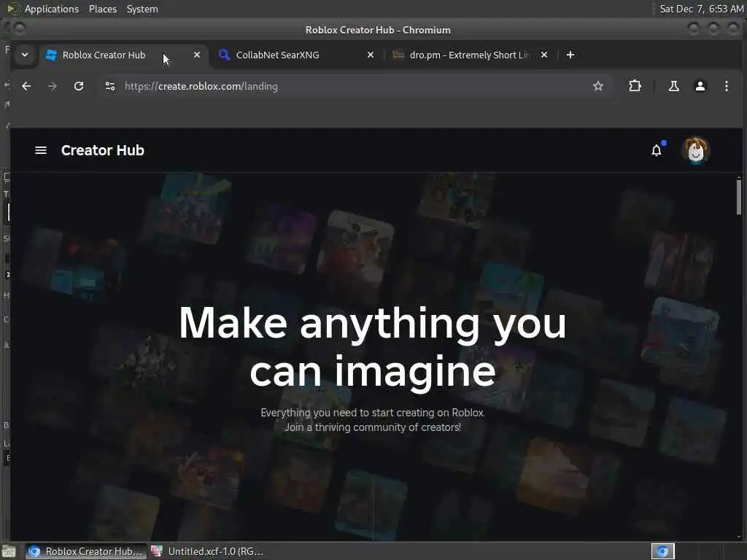Go back with the browser back arrow
The height and width of the screenshot is (560, 747).
point(27,86)
